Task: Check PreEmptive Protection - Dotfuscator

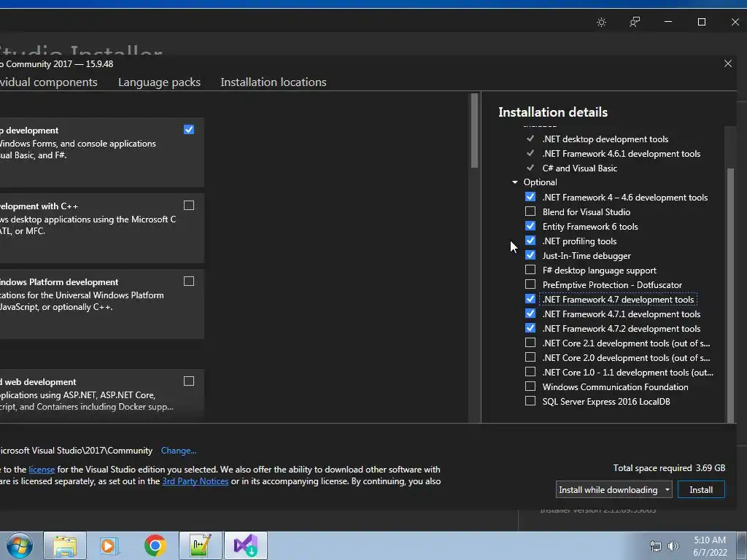Action: coord(530,284)
